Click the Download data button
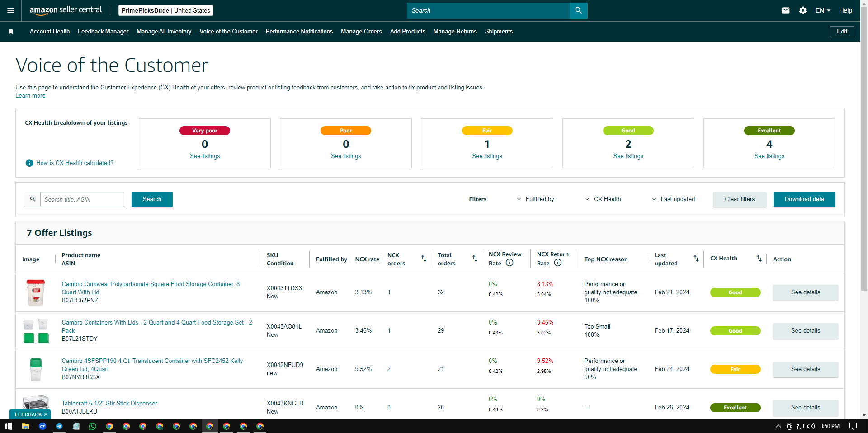This screenshot has width=868, height=433. 804,199
